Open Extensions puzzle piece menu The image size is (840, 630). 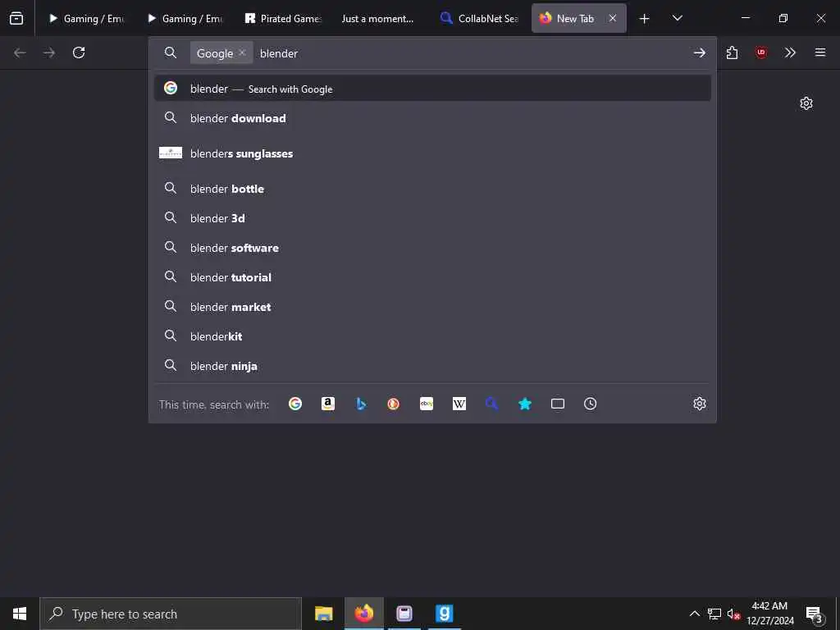point(732,52)
